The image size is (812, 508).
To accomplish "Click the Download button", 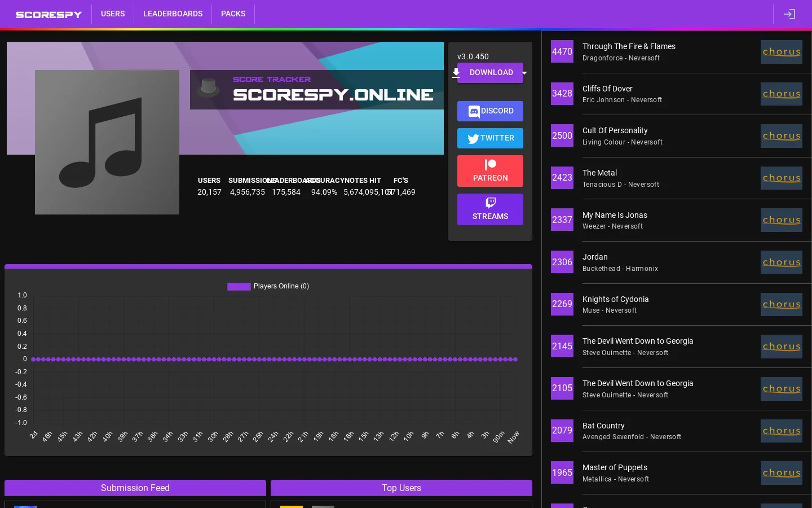I will click(x=490, y=73).
